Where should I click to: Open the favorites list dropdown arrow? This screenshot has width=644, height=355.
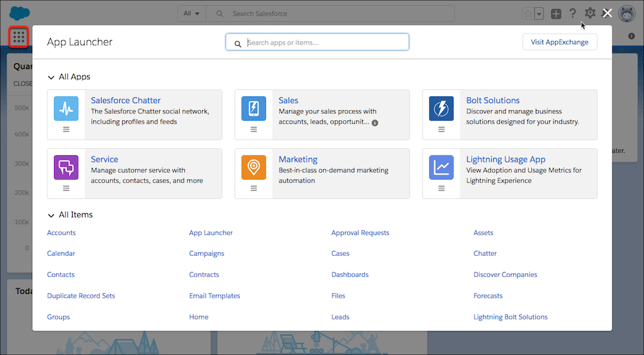(x=539, y=14)
